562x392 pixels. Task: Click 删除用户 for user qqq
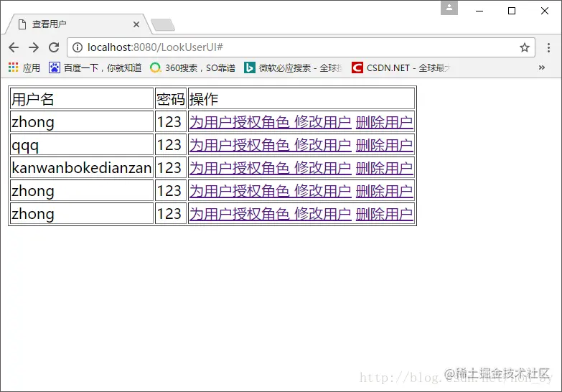click(x=385, y=145)
